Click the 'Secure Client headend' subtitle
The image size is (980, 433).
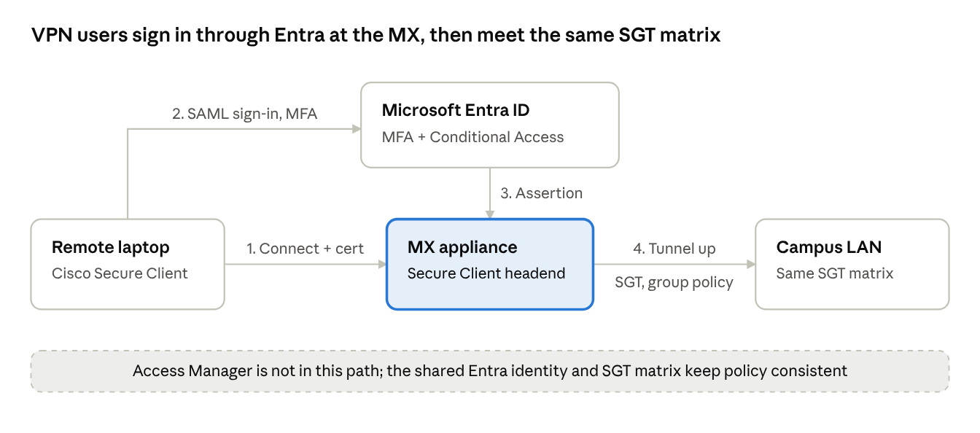[486, 273]
